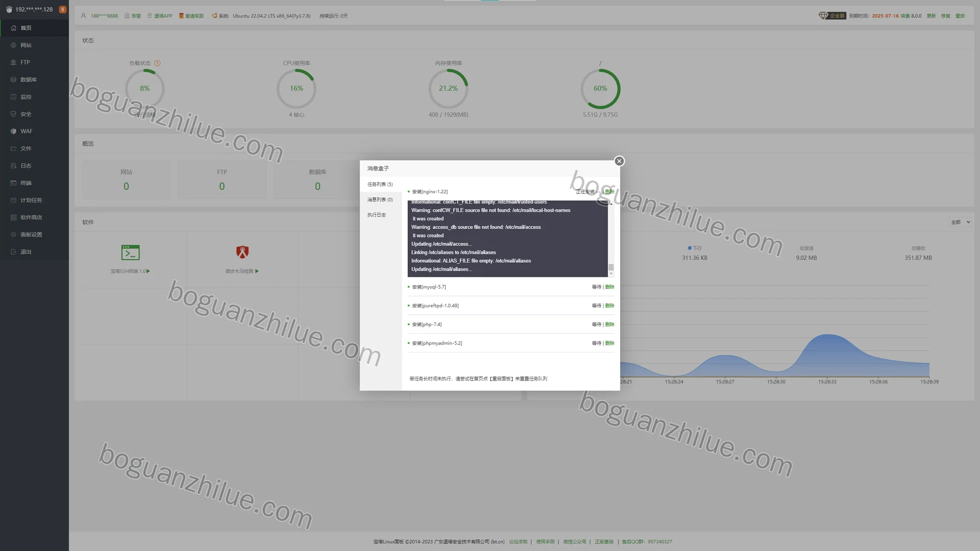Click the install log scrollbar thumb
The image size is (980, 551).
pos(611,267)
